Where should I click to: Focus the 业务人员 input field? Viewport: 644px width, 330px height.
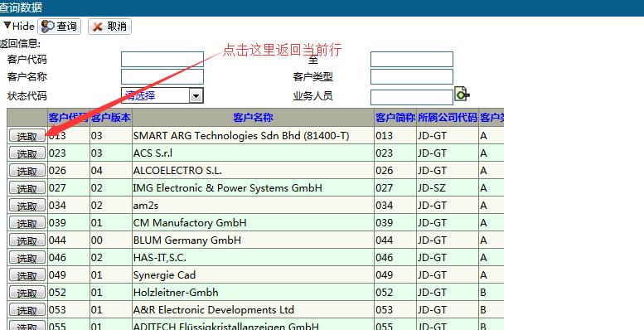[x=412, y=97]
